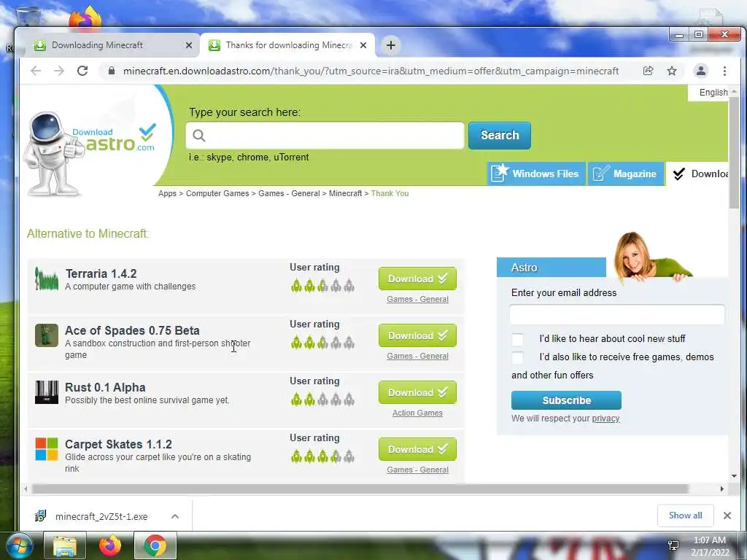Click the Carpet Skates Windows logo icon

pos(46,449)
